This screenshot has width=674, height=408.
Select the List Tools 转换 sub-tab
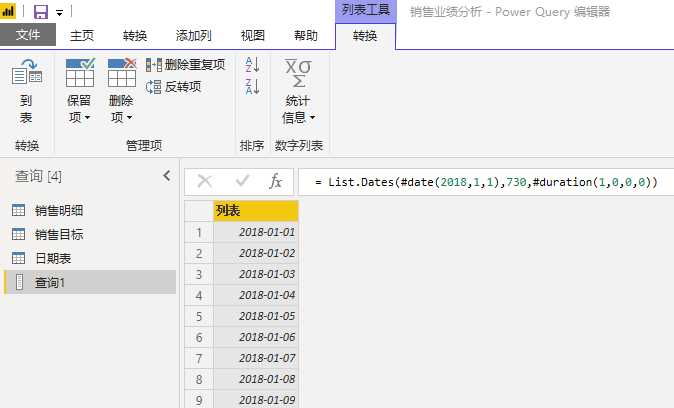[365, 36]
